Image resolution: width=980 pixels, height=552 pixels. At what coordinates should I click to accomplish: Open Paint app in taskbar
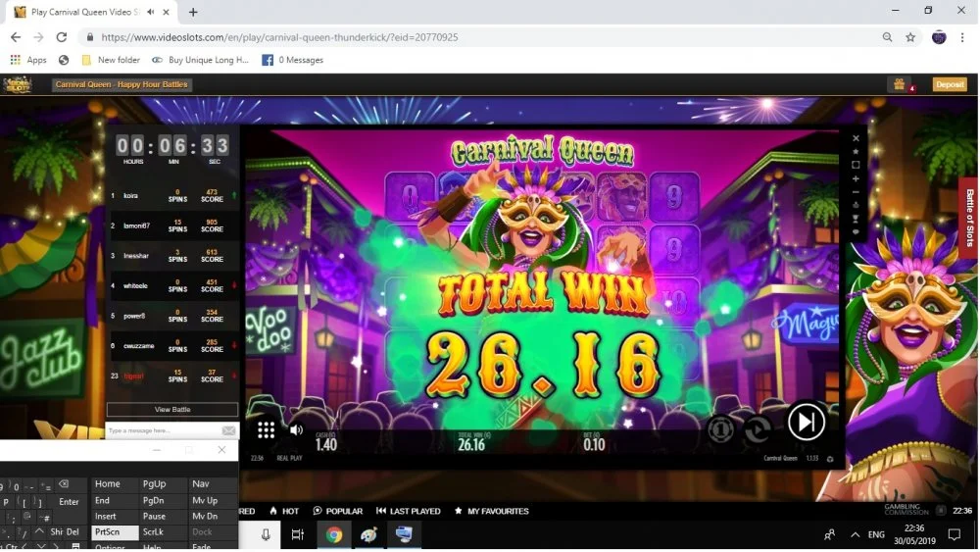(x=368, y=534)
